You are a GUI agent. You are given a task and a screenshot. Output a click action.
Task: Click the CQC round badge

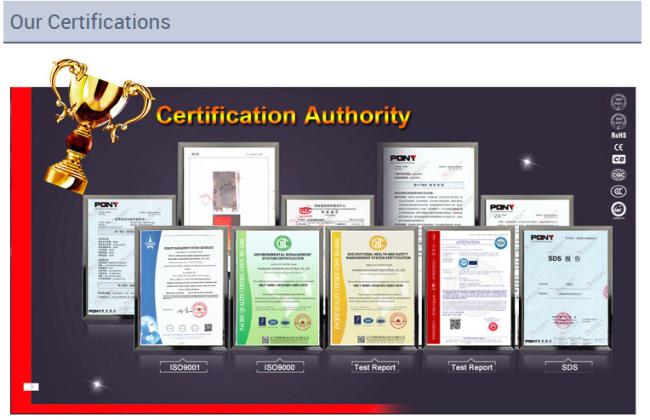pyautogui.click(x=618, y=174)
